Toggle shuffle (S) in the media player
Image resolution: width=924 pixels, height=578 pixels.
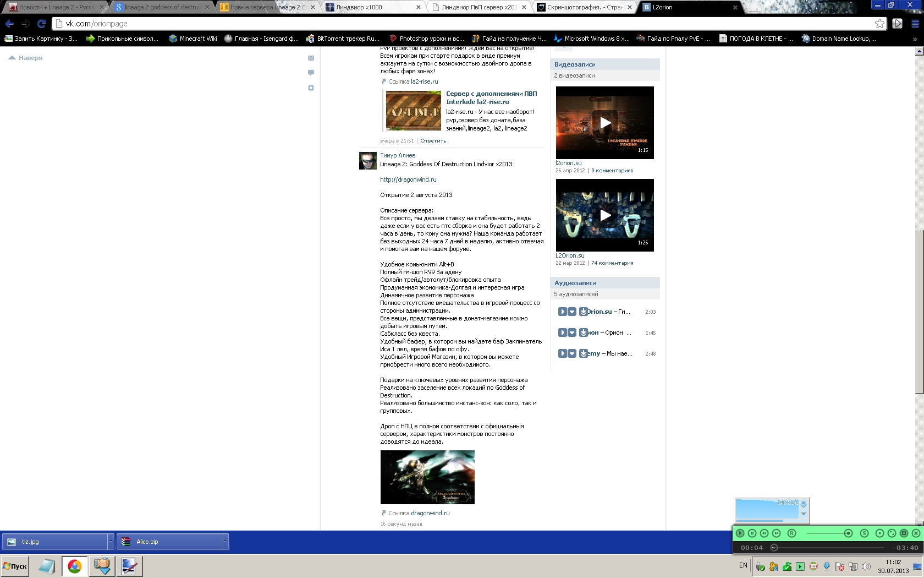[864, 533]
